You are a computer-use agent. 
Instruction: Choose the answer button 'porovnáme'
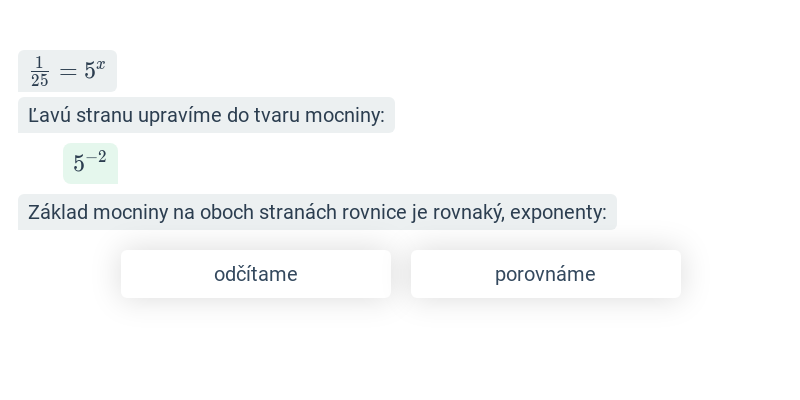545,274
